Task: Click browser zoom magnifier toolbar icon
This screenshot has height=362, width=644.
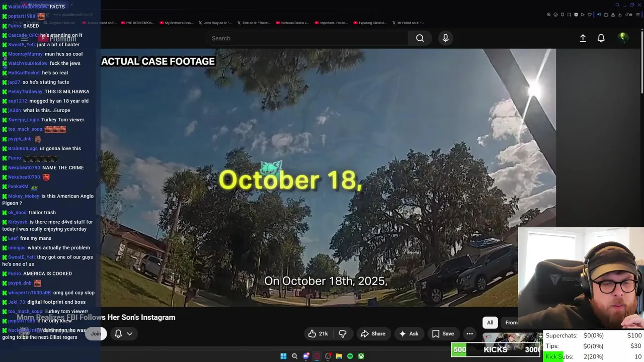Action: point(549,15)
